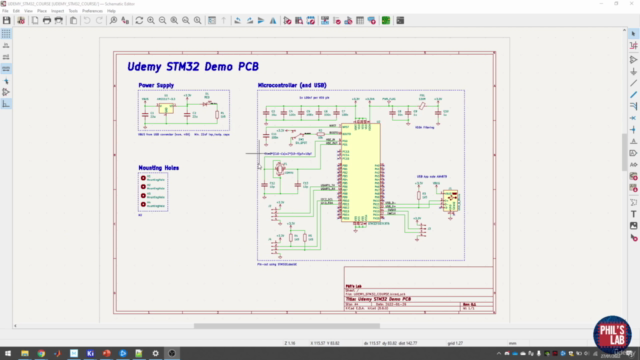Undo the last edit
Screen dimensions: 640x360
pos(87,20)
